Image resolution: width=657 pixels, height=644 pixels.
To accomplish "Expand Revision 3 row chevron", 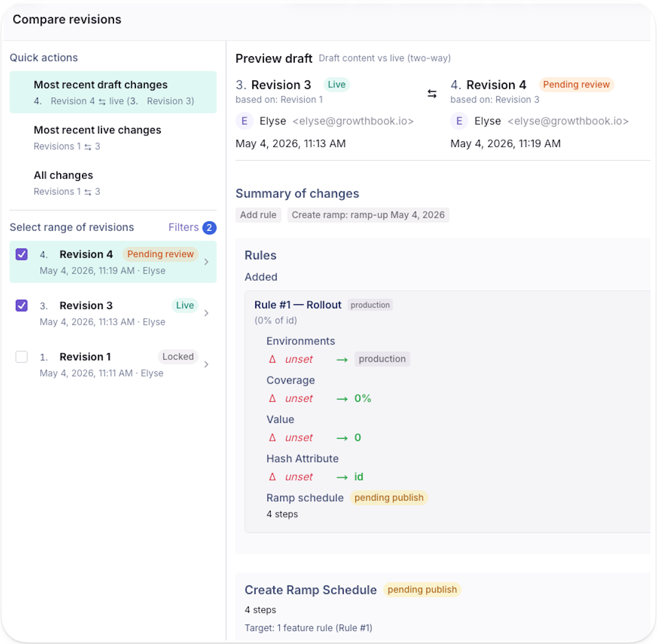I will pos(206,313).
